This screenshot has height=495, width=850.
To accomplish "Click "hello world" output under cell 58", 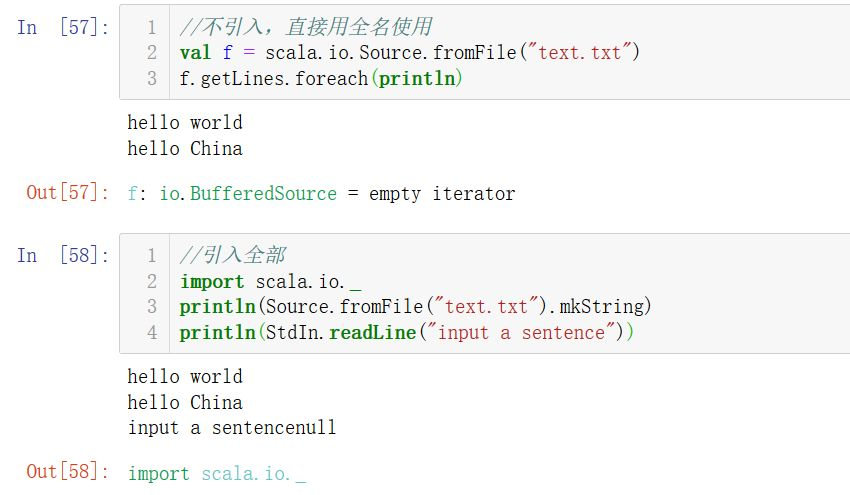I will click(185, 377).
